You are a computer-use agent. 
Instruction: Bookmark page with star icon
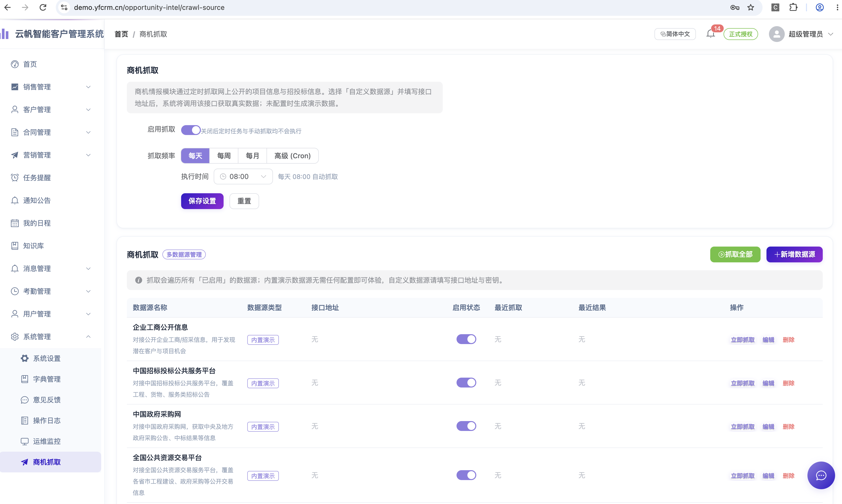751,7
